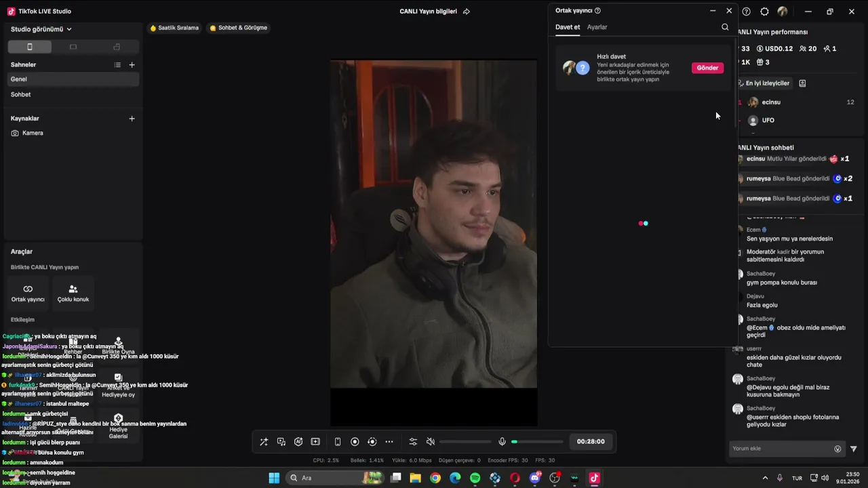Open the audio mixer settings sliders icon
Image resolution: width=868 pixels, height=488 pixels.
[x=413, y=441]
